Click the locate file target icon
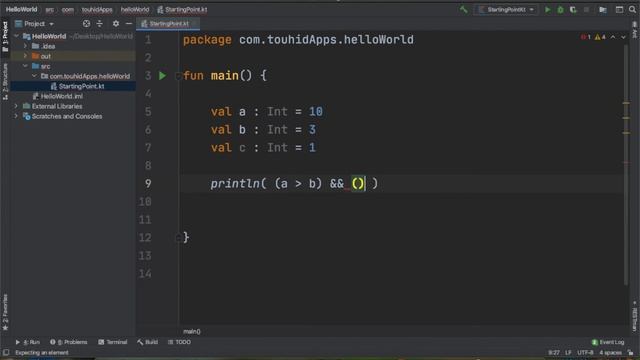640x360 pixels. [x=86, y=24]
